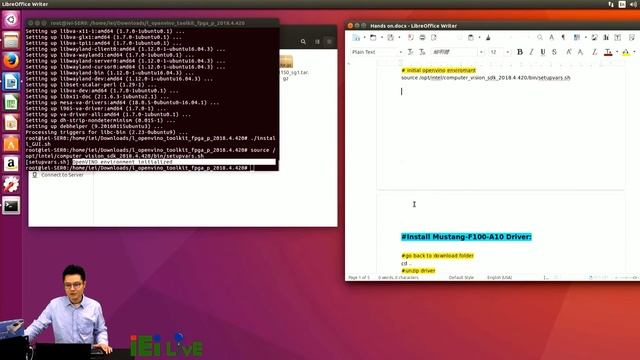Image resolution: width=640 pixels, height=360 pixels.
Task: Run spelling check from Writer toolbar
Action: pyautogui.click(x=551, y=38)
